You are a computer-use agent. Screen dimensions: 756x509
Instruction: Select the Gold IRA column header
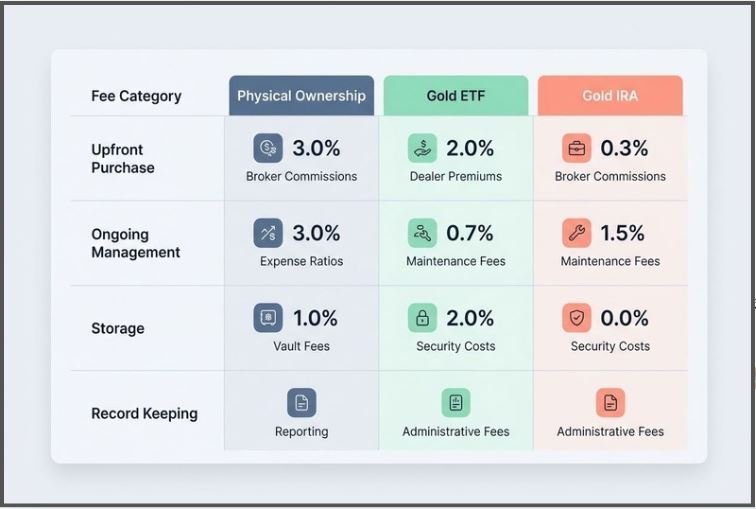tap(610, 95)
